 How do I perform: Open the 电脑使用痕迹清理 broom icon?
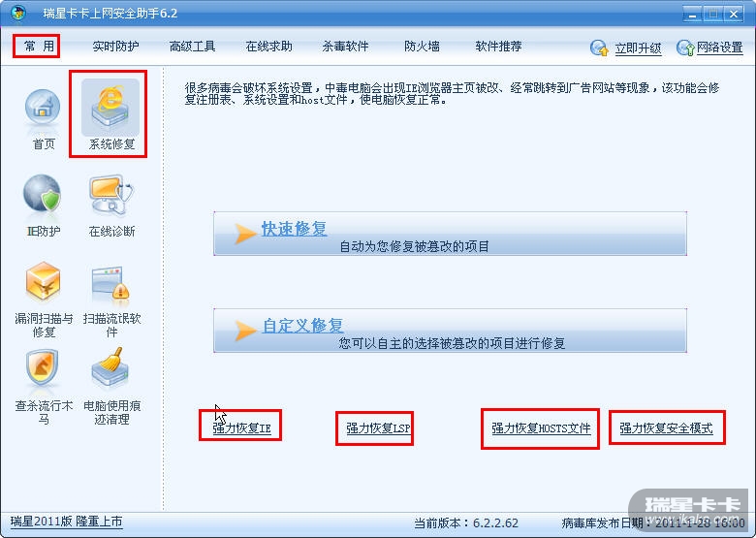point(110,367)
